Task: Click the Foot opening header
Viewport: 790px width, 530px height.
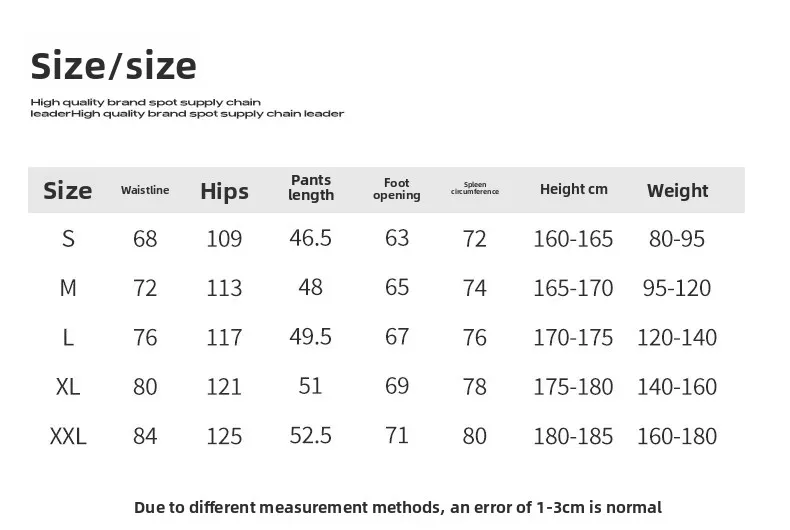Action: (x=397, y=189)
